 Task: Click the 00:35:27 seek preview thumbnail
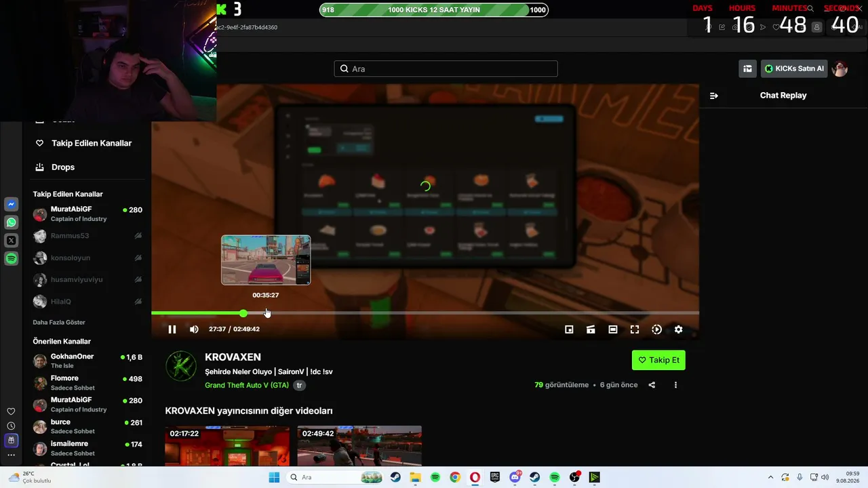[x=266, y=260]
